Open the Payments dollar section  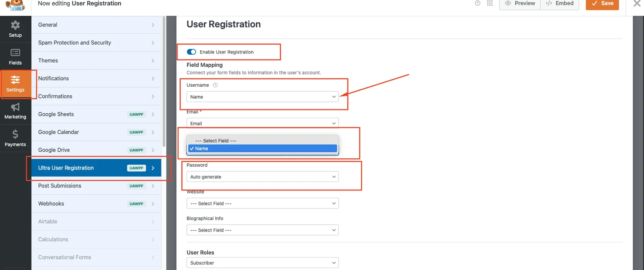pyautogui.click(x=15, y=138)
